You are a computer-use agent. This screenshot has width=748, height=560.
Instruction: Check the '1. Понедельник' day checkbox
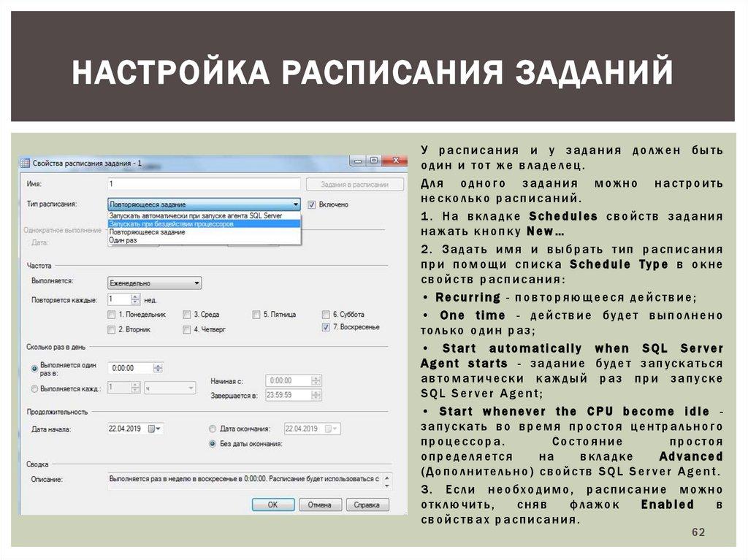point(111,315)
